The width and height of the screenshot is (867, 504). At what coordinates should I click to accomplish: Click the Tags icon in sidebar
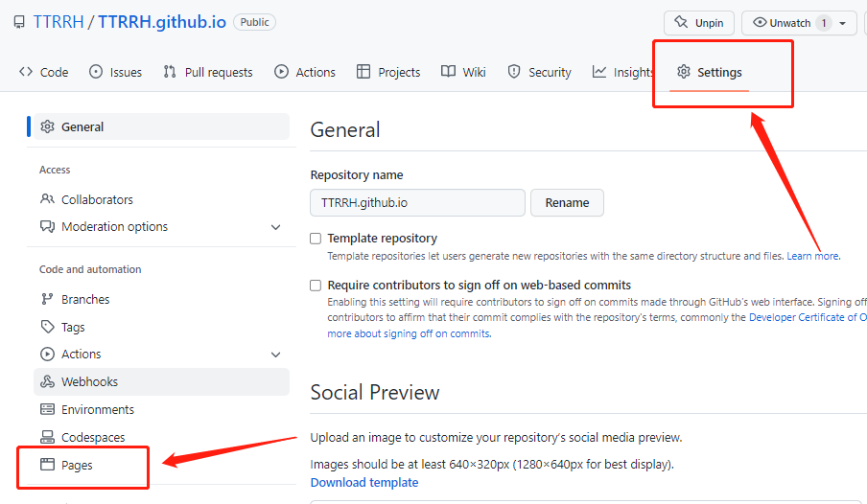point(47,327)
